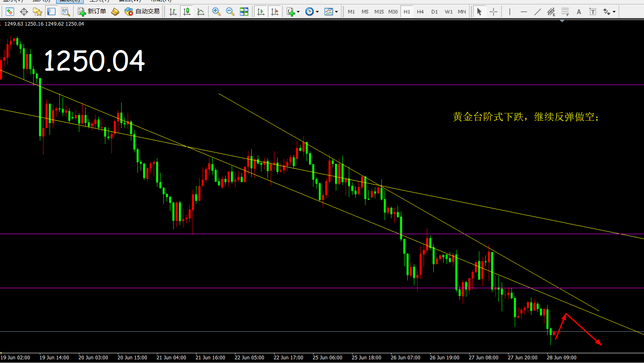Open the indicators list icon
The image size is (644, 363).
click(291, 12)
